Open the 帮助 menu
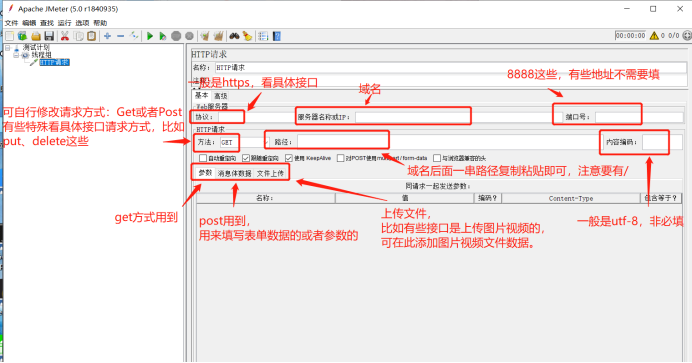 pyautogui.click(x=100, y=23)
